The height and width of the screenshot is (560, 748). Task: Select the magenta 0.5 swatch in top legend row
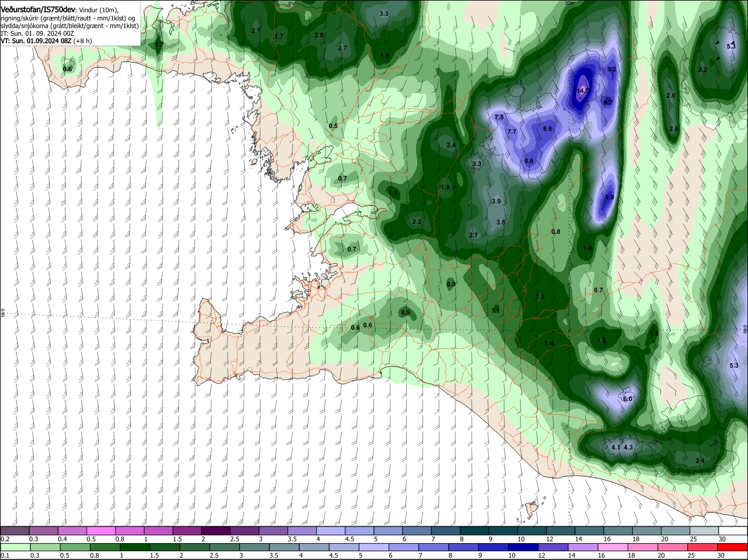102,531
